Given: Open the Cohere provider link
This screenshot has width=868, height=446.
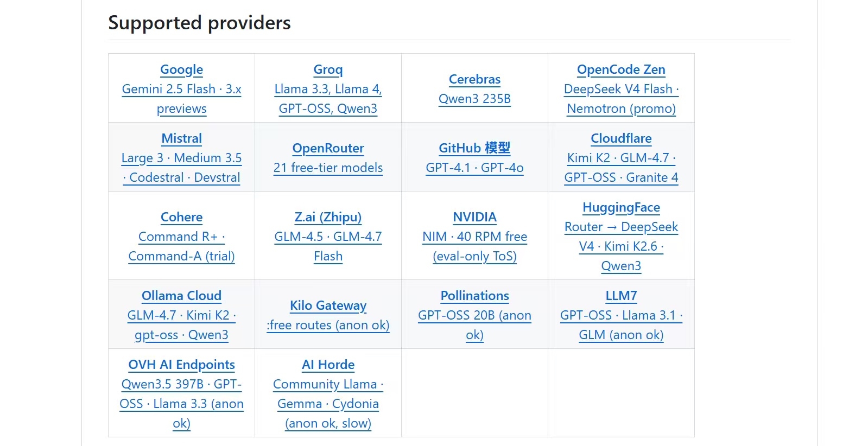Looking at the screenshot, I should click(181, 217).
